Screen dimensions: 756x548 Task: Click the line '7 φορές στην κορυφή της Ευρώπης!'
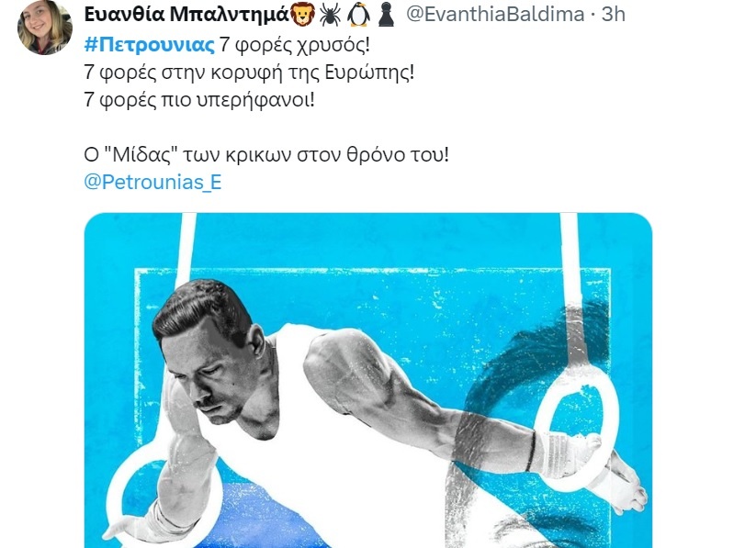pos(249,73)
